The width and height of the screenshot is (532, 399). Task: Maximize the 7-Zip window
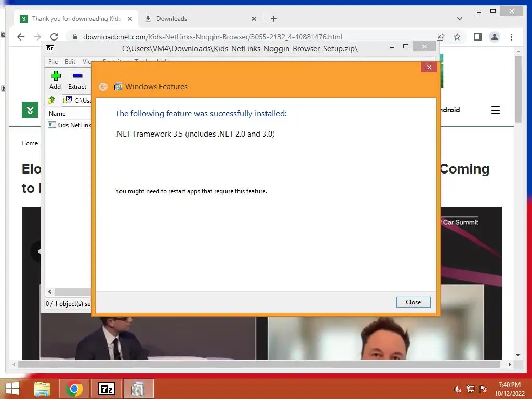coord(405,47)
